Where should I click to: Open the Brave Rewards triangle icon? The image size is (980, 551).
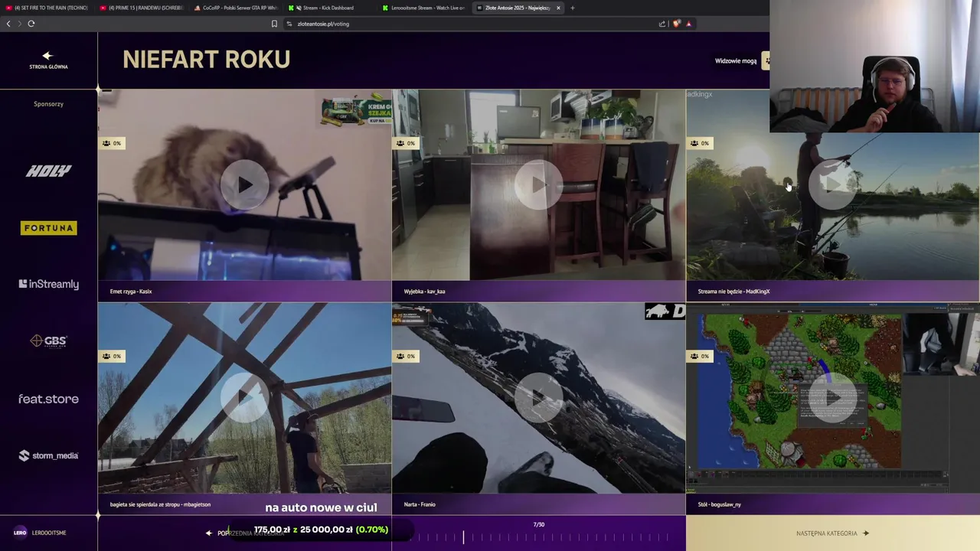(x=688, y=24)
